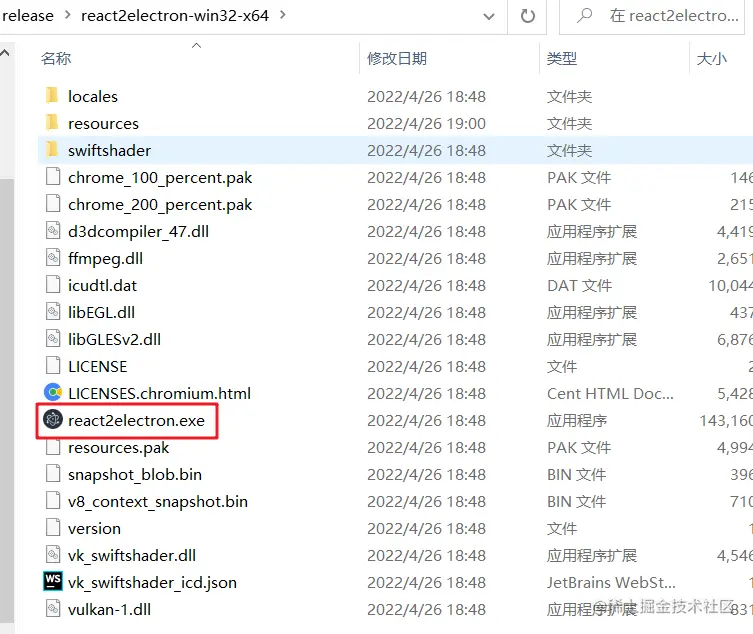Select chrome_200_percent.pak file icon
Screen dimensions: 753x634
(x=53, y=204)
